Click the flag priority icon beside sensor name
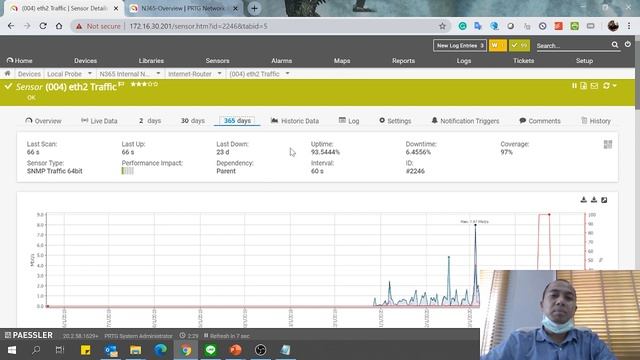The image size is (640, 360). pyautogui.click(x=121, y=84)
